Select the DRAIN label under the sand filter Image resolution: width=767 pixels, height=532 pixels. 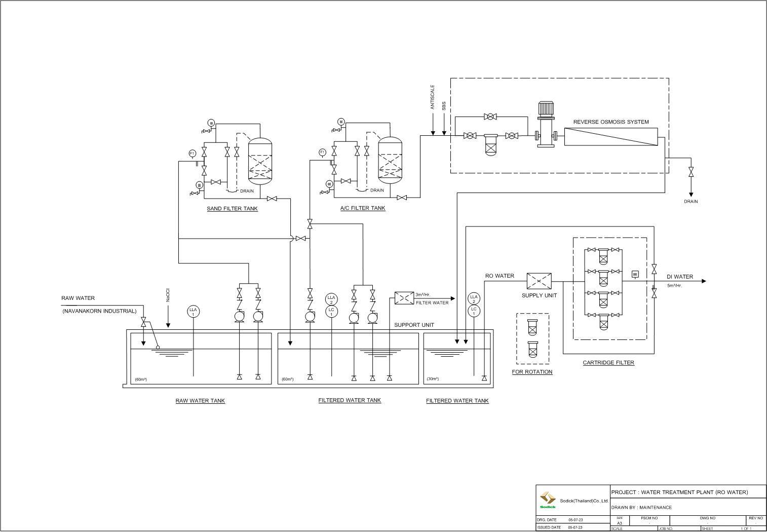click(x=247, y=191)
